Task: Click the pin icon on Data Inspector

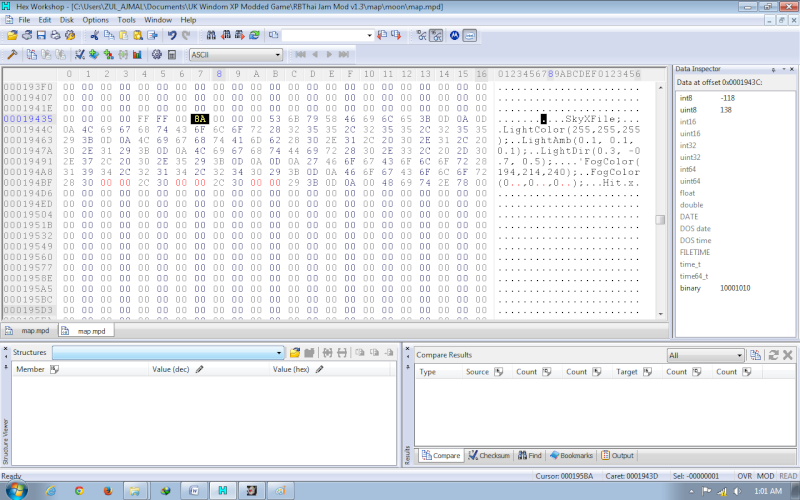Action: 773,69
